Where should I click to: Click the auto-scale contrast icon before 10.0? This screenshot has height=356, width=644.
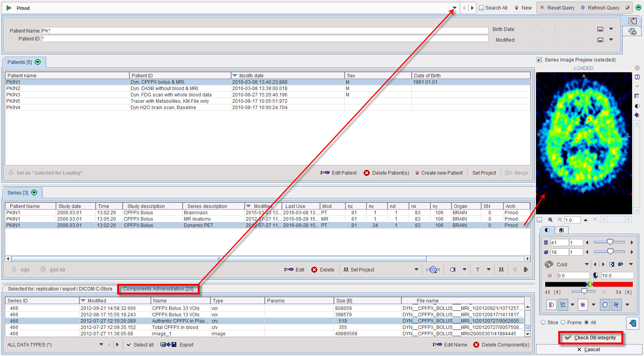(x=596, y=275)
